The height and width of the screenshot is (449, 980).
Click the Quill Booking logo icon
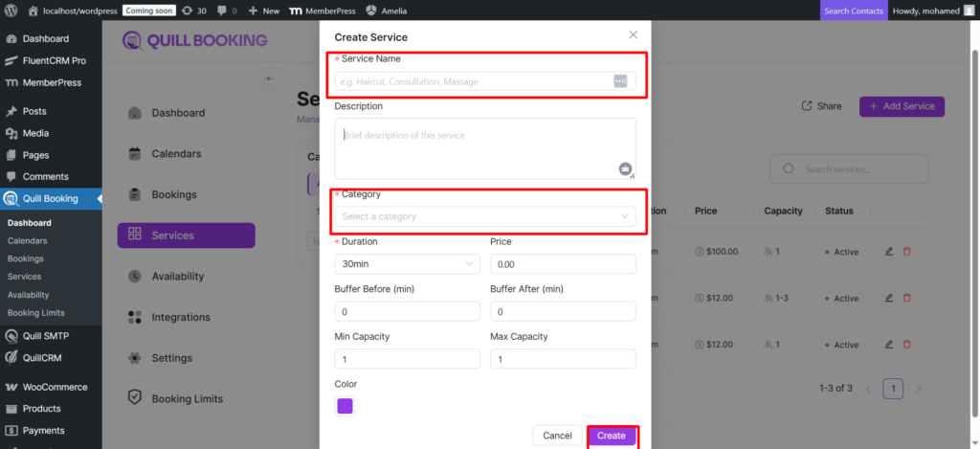click(133, 41)
